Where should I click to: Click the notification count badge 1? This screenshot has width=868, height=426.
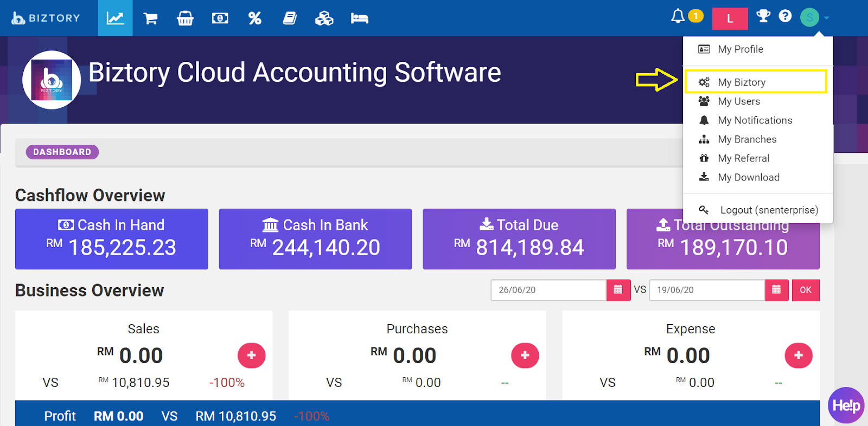695,16
